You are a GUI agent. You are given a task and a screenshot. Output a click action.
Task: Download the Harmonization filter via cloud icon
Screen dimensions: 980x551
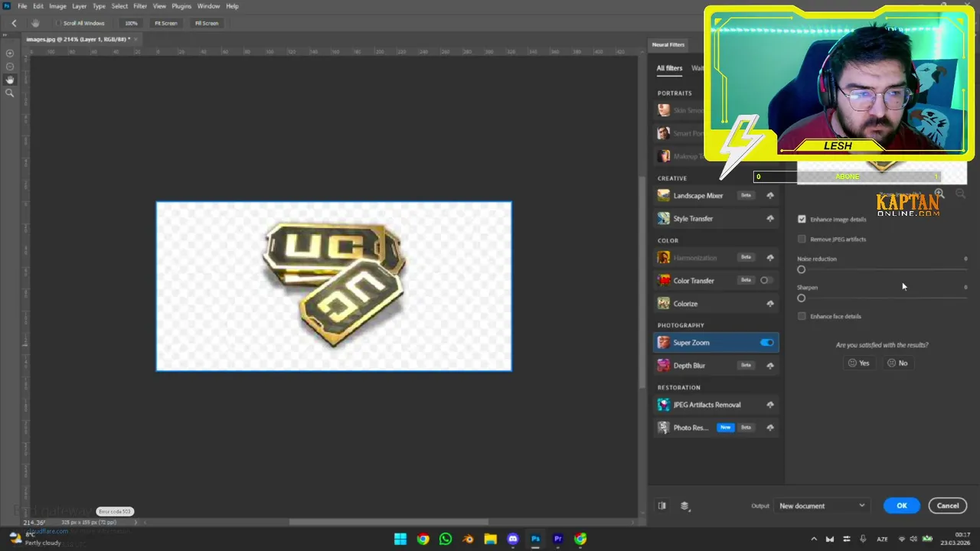click(x=770, y=257)
